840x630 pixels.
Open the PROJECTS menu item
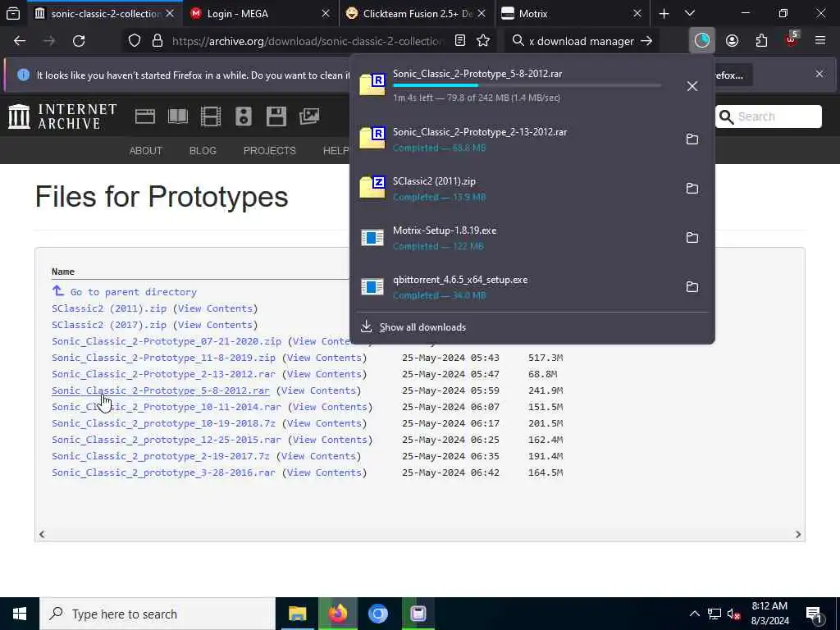coord(269,151)
